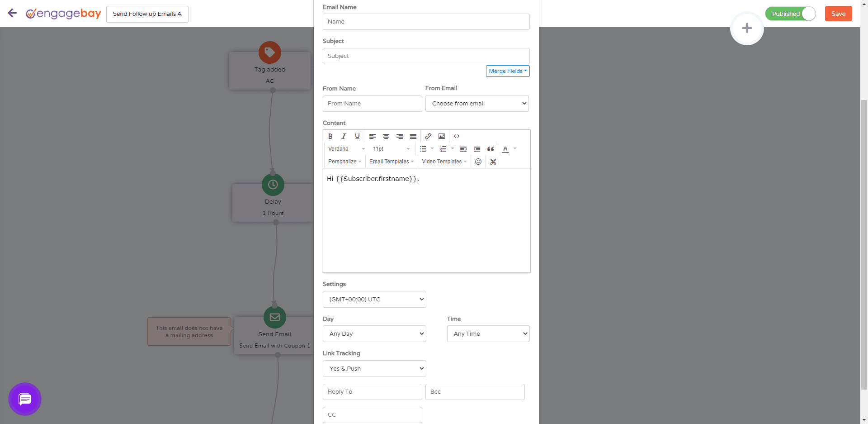Open the emoji picker smiley icon
Image resolution: width=868 pixels, height=424 pixels.
[x=478, y=162]
